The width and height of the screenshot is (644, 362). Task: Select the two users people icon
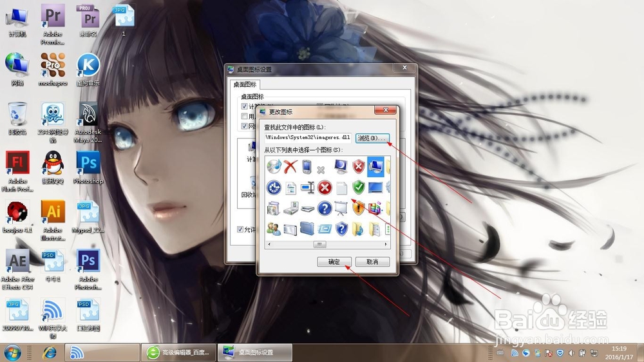(x=274, y=229)
